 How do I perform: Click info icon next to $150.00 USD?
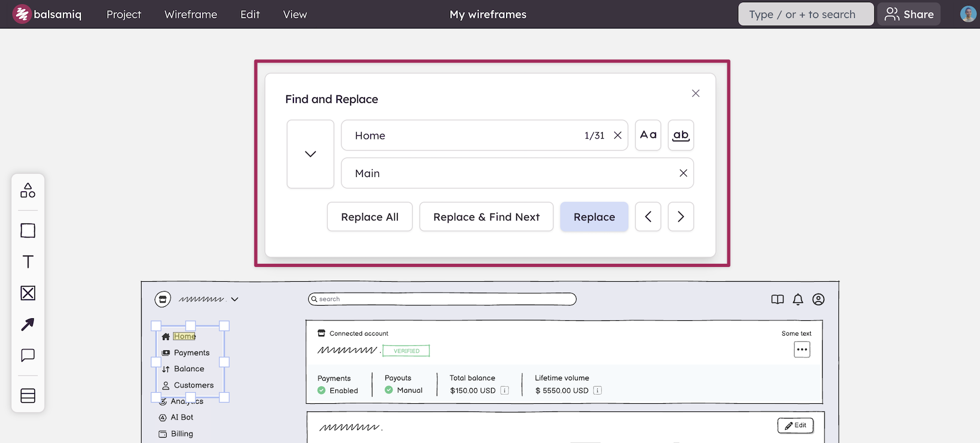pyautogui.click(x=504, y=390)
